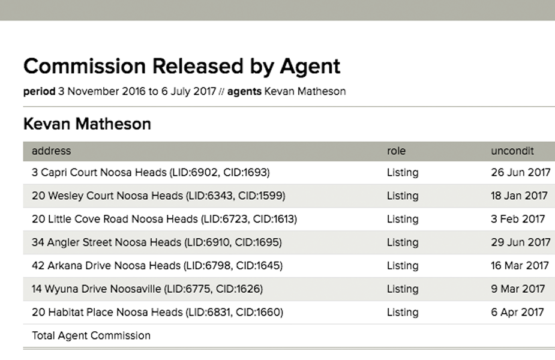Click Listing role for Arkana Drive row
Screen dimensions: 555x360
click(x=403, y=266)
